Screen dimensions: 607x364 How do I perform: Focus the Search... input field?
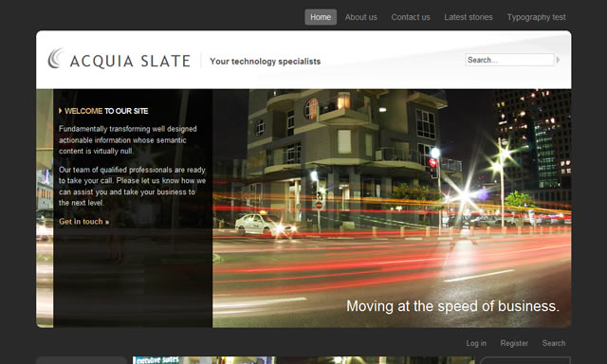coord(509,60)
